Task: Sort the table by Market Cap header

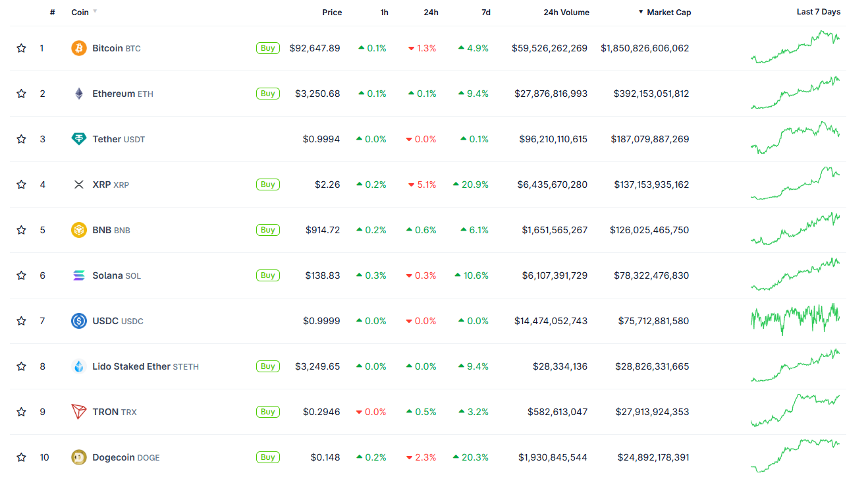Action: (668, 13)
